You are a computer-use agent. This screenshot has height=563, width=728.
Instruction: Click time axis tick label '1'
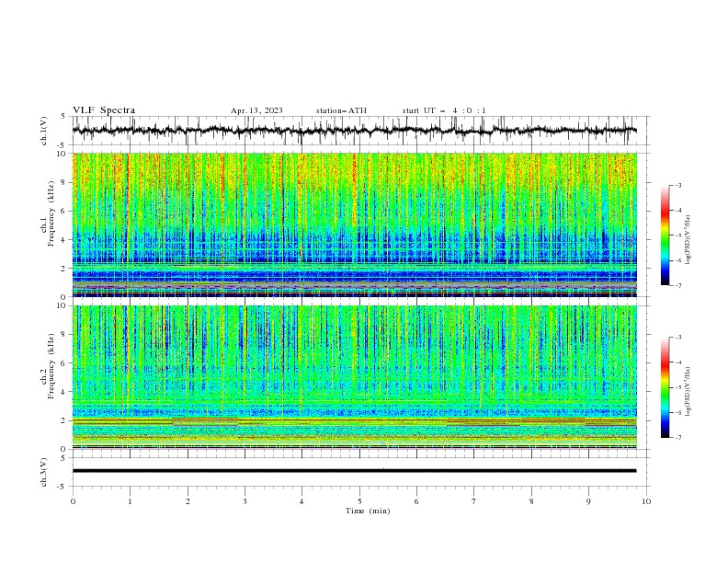[x=130, y=501]
